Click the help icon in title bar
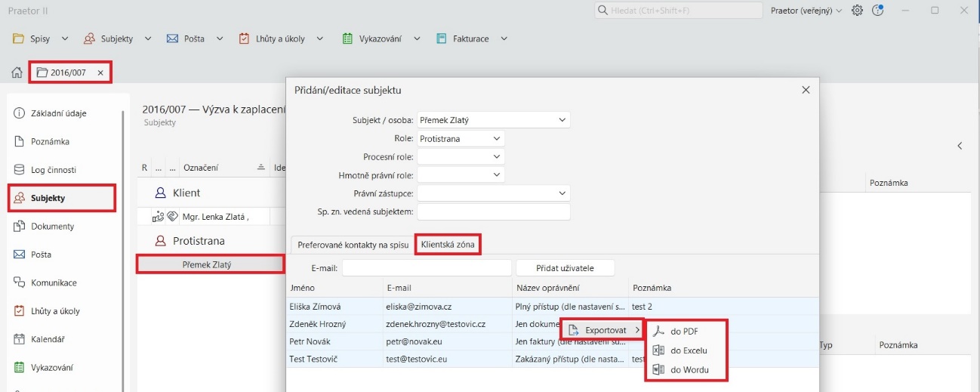 [x=877, y=11]
